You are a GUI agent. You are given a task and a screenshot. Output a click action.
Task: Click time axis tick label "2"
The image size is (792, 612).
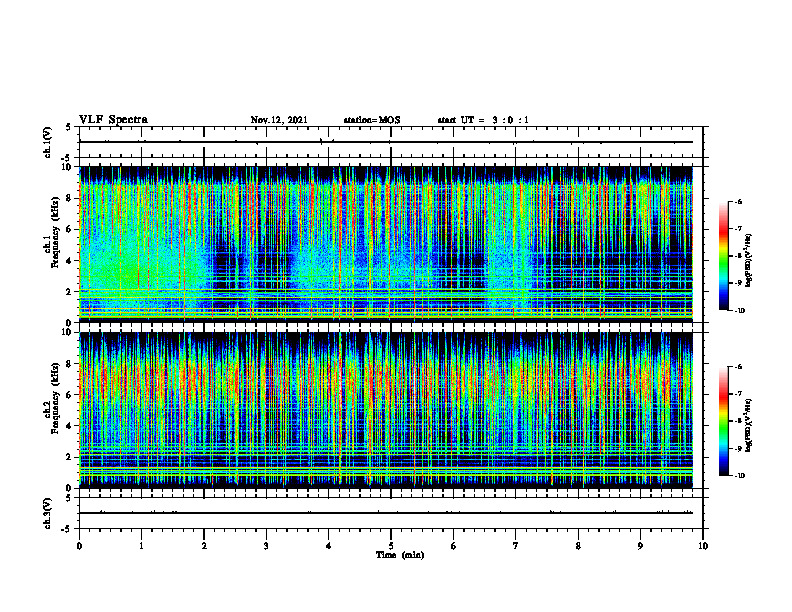pos(204,546)
